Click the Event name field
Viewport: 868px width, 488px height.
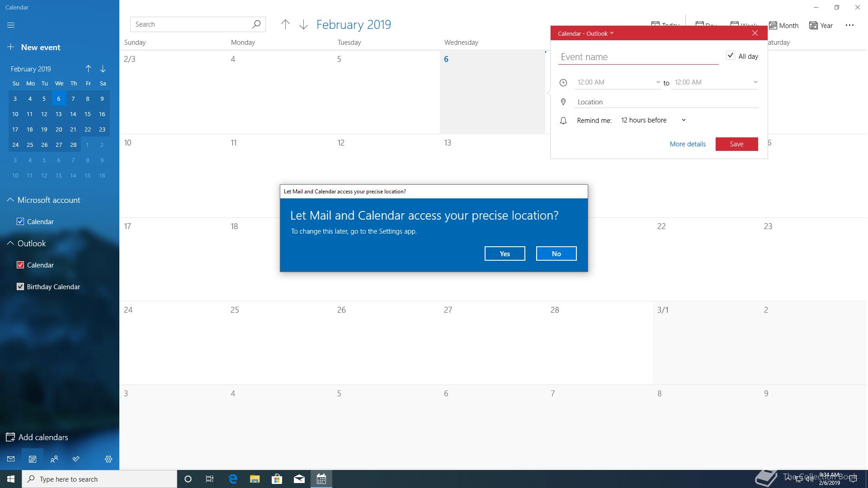638,57
